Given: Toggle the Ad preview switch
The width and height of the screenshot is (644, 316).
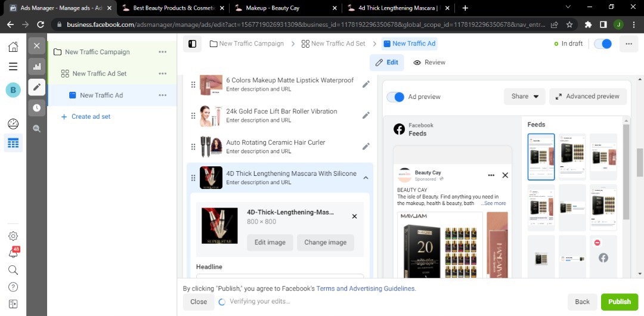Looking at the screenshot, I should pos(395,97).
